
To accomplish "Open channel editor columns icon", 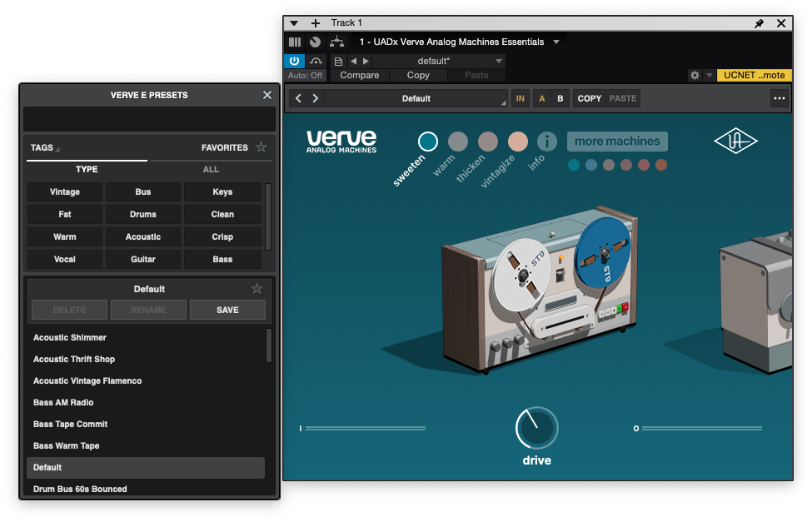I will pyautogui.click(x=295, y=42).
